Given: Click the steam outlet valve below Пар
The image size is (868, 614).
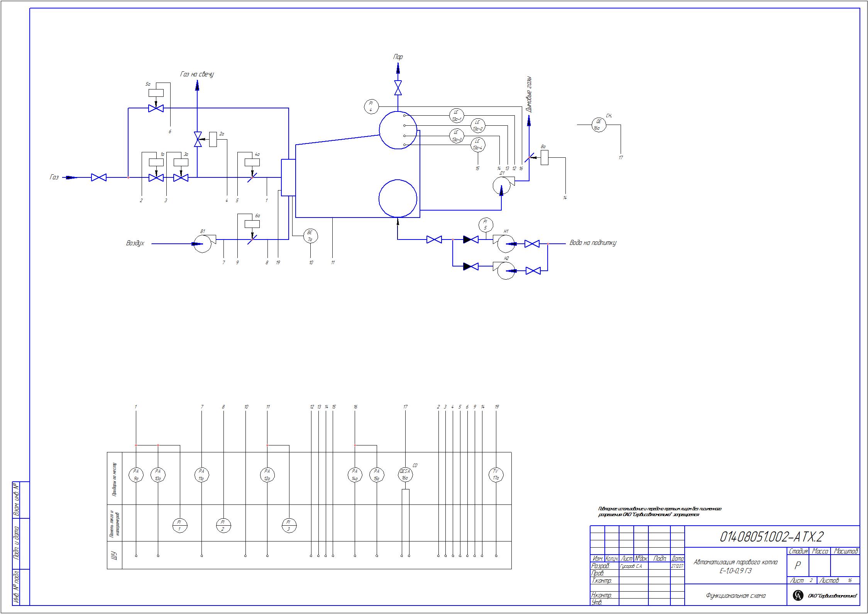Looking at the screenshot, I should point(398,88).
